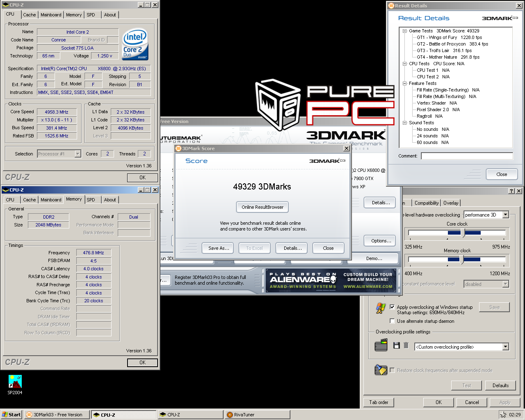
Task: Click Tab order button in RivaTuner
Action: pyautogui.click(x=379, y=402)
